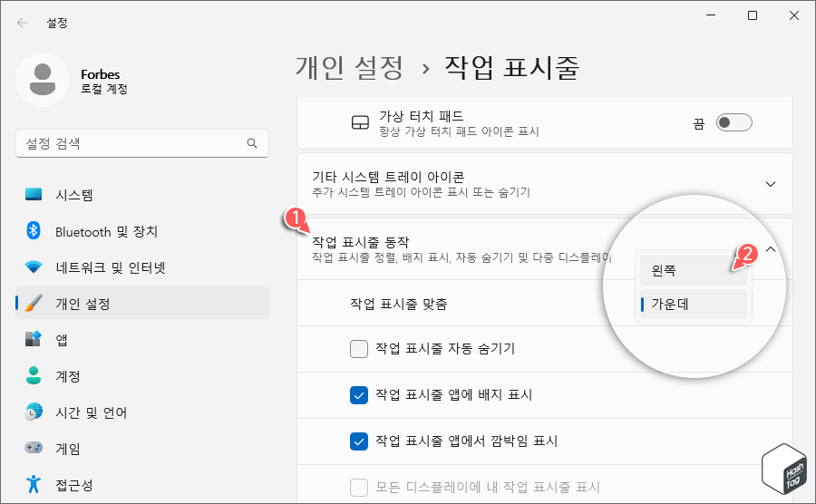This screenshot has height=504, width=816.
Task: Open 게임 settings category
Action: [x=142, y=449]
